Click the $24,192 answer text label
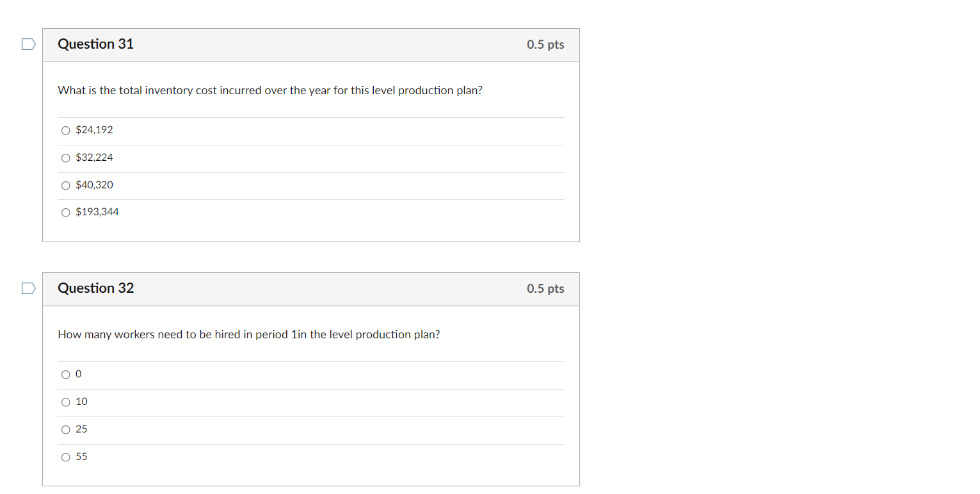 point(93,129)
